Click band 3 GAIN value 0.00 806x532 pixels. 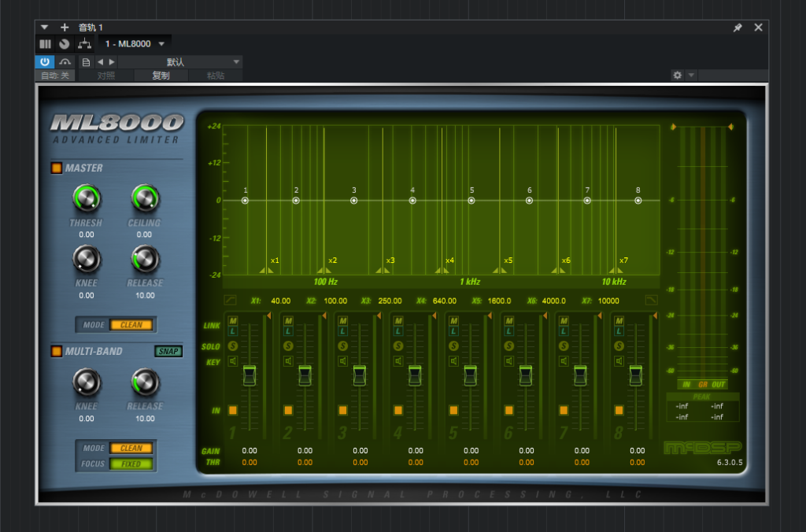[x=360, y=451]
